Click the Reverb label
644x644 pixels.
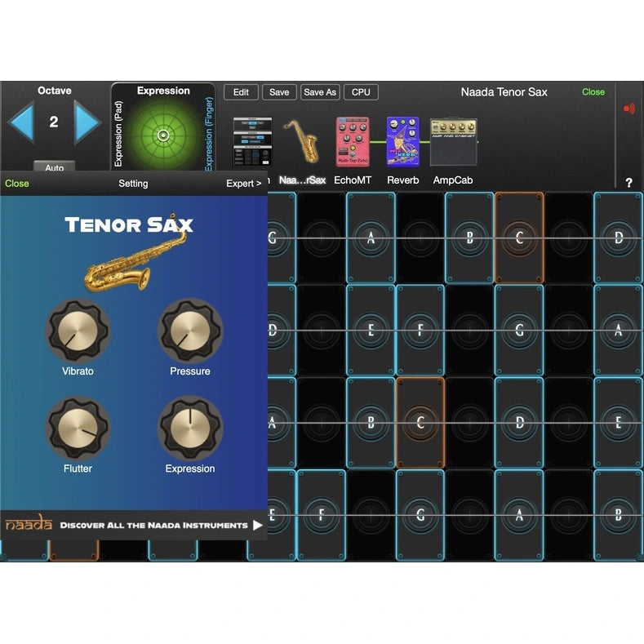click(403, 180)
